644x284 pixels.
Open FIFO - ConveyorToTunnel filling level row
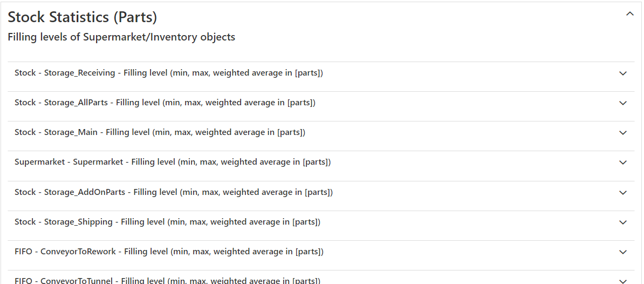(x=167, y=280)
